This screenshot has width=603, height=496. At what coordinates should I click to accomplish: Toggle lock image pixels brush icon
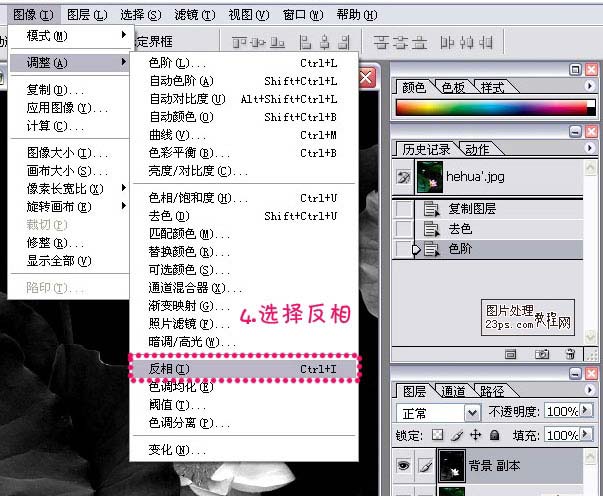pos(456,435)
